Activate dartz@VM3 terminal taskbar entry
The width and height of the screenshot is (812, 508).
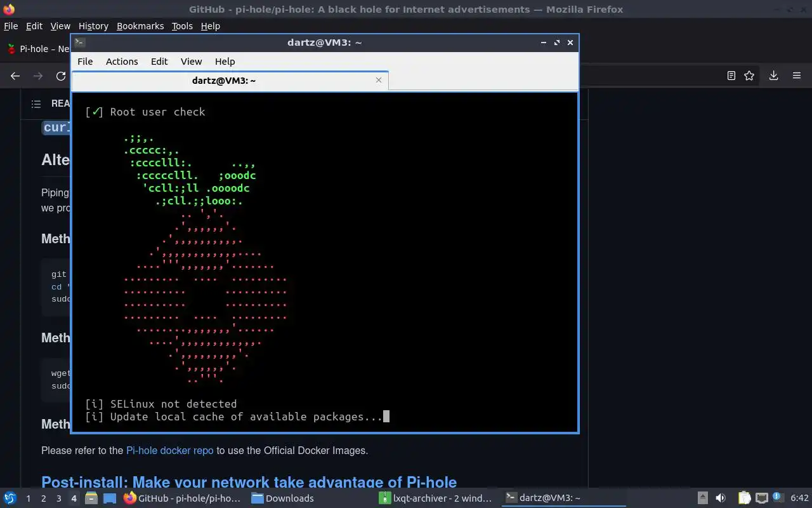[563, 498]
